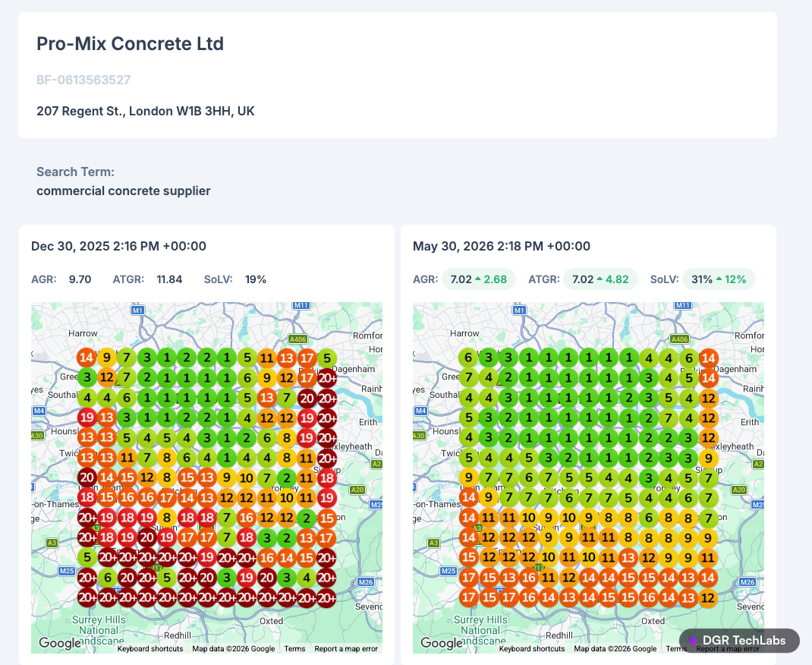
Task: Select rank 9 marker in May 30 map's leftmost column
Action: pos(469,477)
